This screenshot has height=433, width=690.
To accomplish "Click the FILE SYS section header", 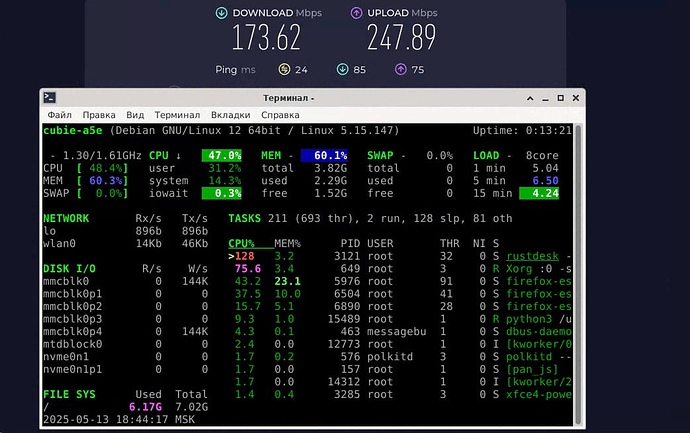I will coord(70,394).
